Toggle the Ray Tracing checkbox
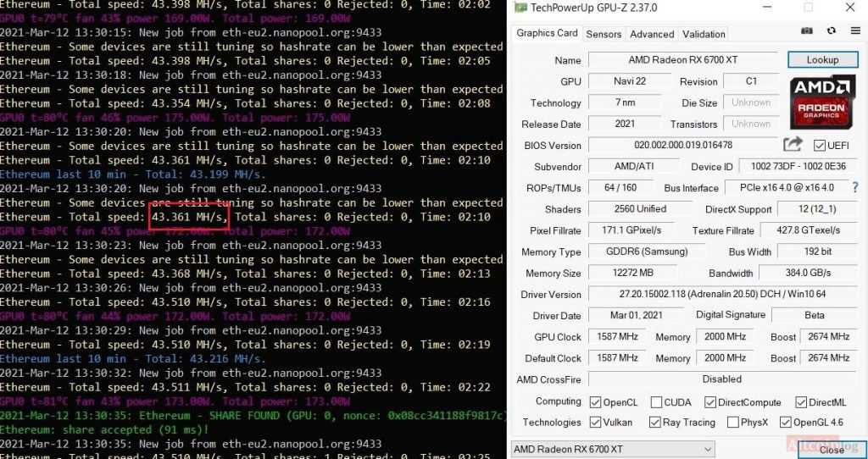 (x=655, y=423)
